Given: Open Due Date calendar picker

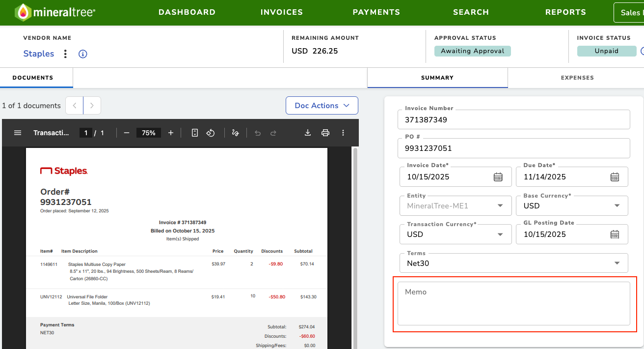Looking at the screenshot, I should [615, 177].
